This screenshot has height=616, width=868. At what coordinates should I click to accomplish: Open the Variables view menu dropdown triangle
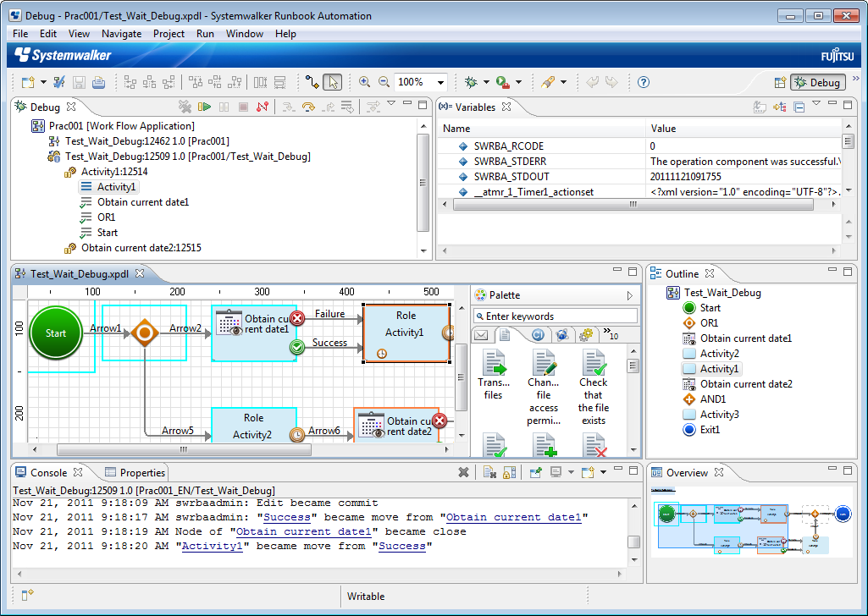816,103
